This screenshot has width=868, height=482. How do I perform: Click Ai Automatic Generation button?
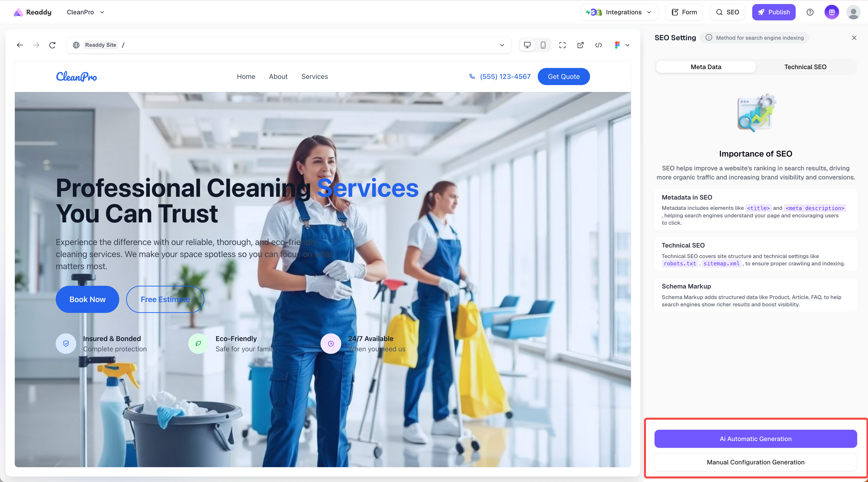(755, 439)
